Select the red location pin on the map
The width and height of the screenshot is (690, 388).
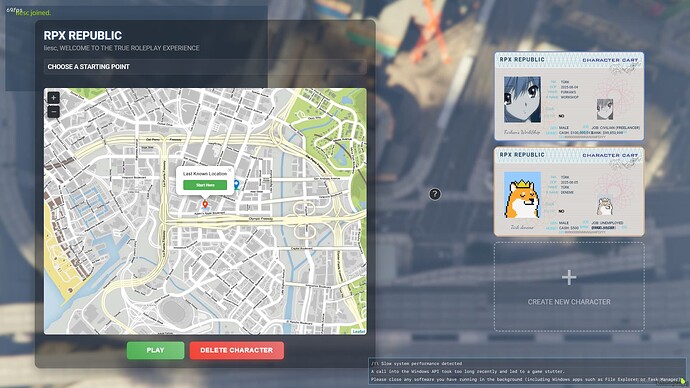205,204
